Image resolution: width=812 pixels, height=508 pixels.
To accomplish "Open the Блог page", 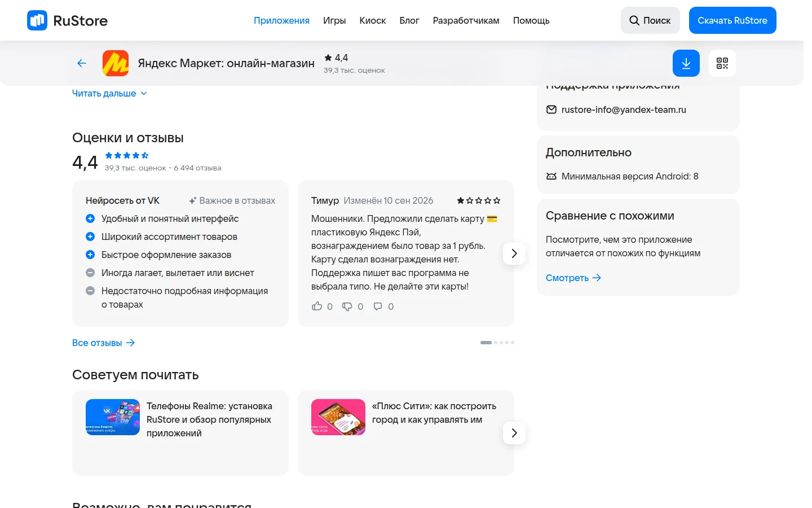I will 409,20.
